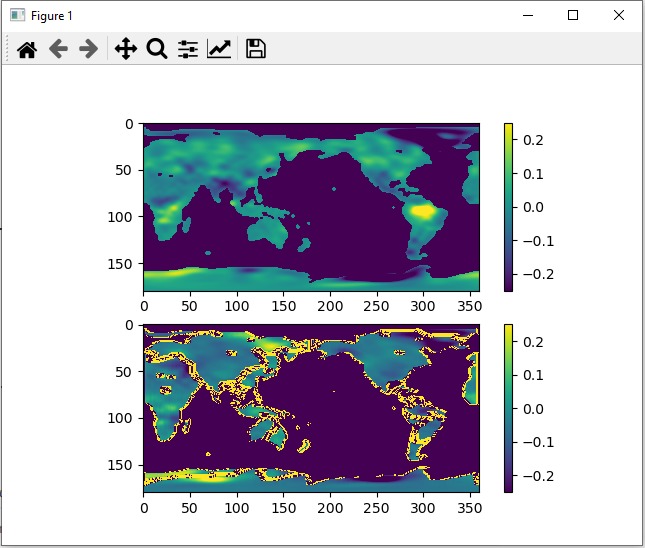This screenshot has width=645, height=548.
Task: Reset the view with the Home icon
Action: 27,49
